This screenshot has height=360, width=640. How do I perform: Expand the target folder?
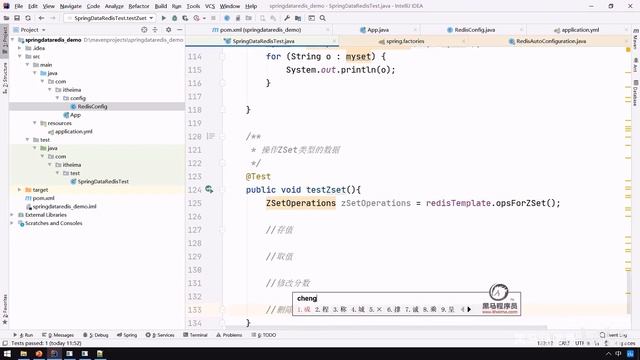tap(20, 190)
